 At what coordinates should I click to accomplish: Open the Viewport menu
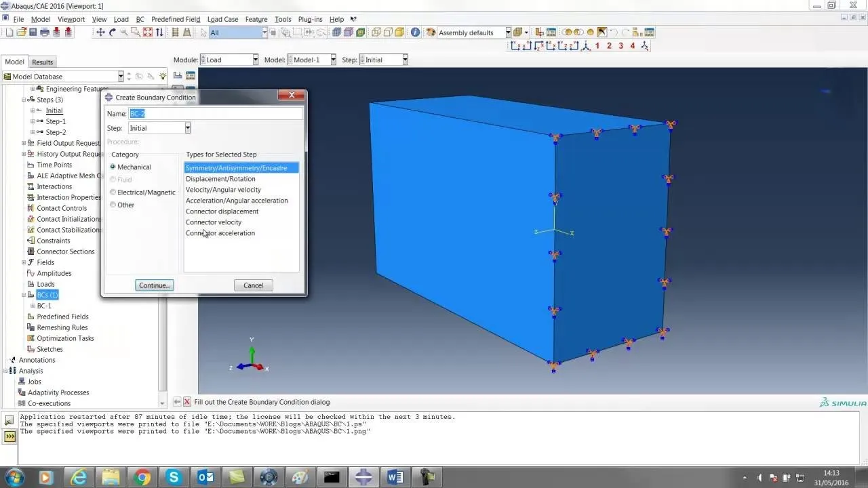point(71,19)
